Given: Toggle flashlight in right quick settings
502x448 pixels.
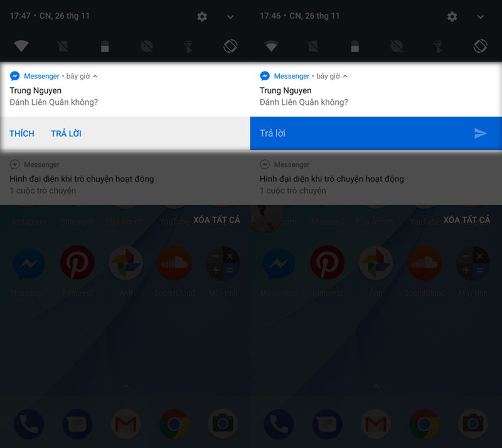Looking at the screenshot, I should pyautogui.click(x=438, y=46).
